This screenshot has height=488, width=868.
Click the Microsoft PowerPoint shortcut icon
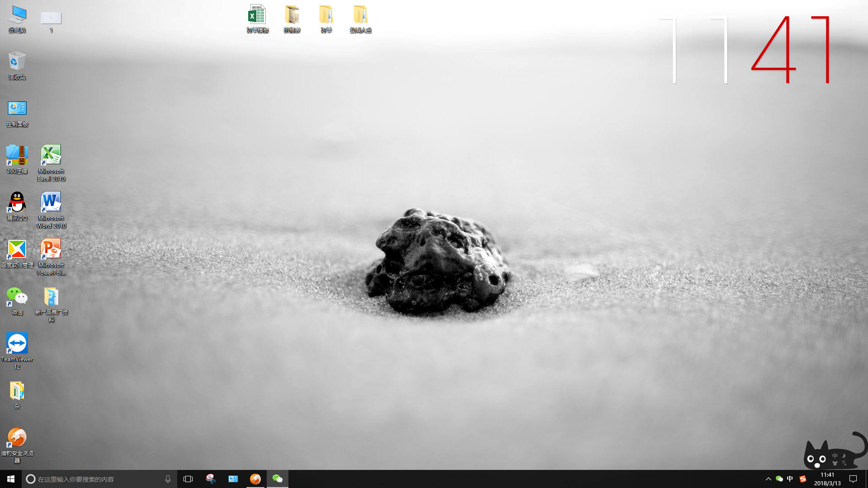(x=51, y=250)
